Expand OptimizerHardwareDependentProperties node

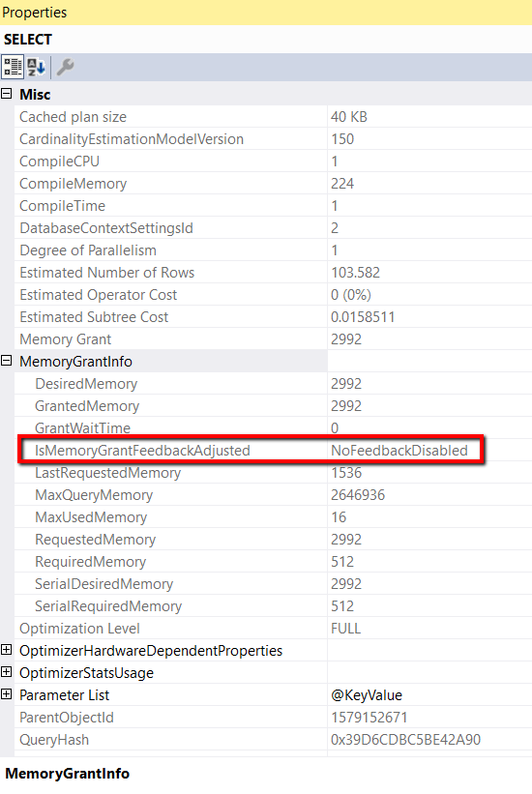point(7,650)
